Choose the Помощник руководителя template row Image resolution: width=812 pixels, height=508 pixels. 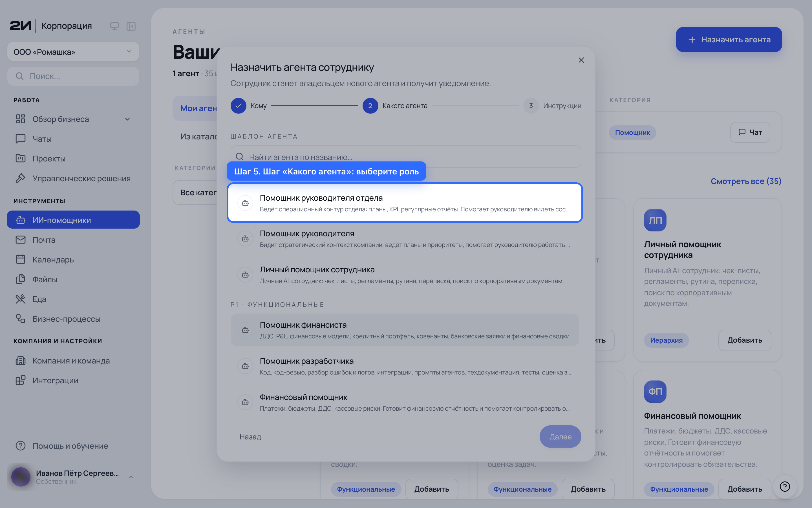point(405,239)
